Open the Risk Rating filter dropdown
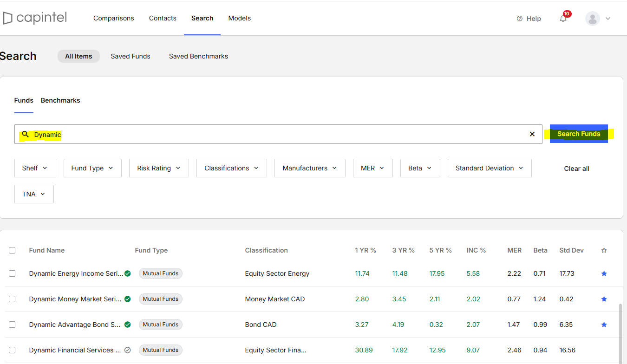Viewport: 627px width, 364px height. click(159, 168)
